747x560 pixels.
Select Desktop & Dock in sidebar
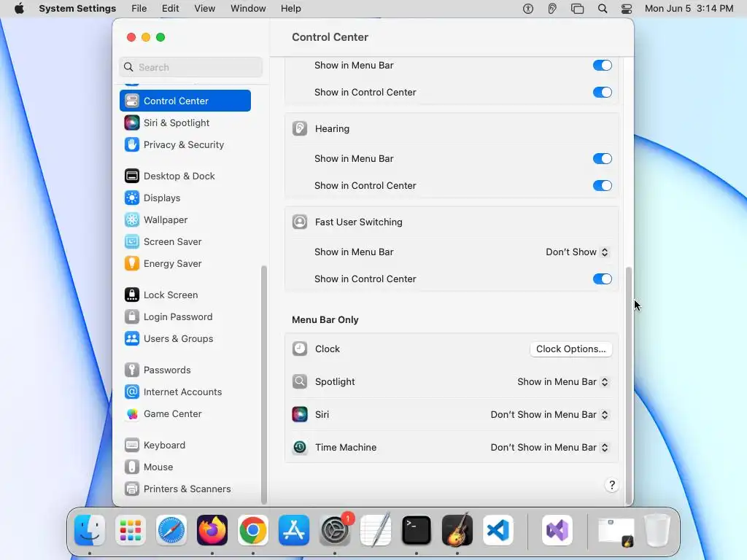pos(185,176)
